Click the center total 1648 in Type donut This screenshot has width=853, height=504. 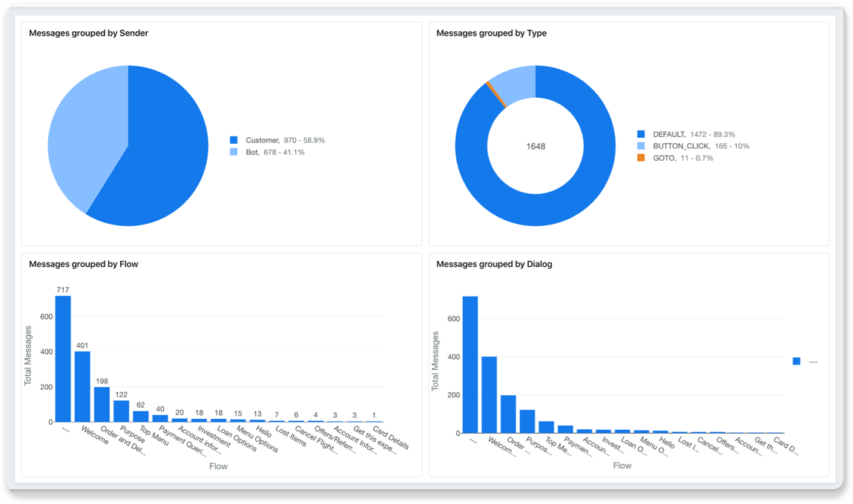[x=534, y=146]
